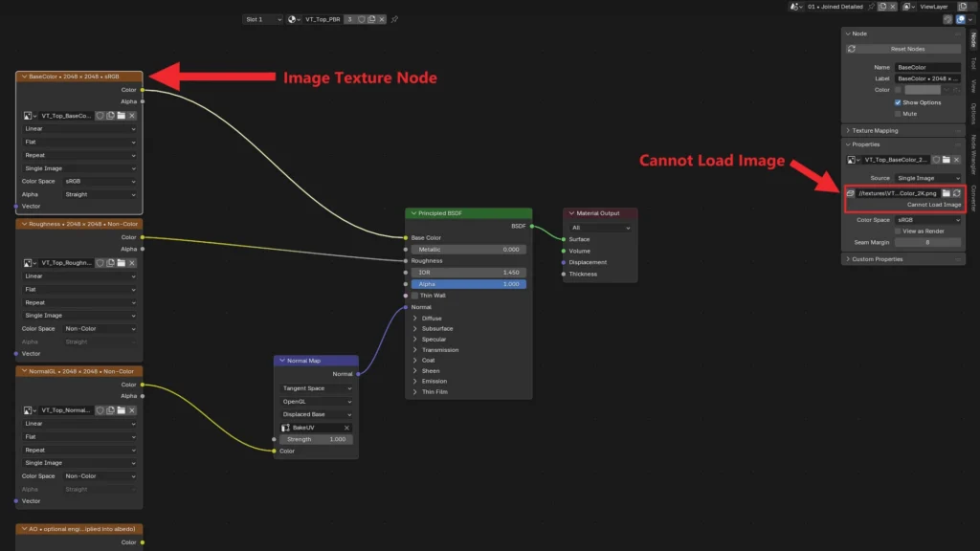Toggle fake user shield in Roughness node
Viewport: 980px width, 551px height.
pyautogui.click(x=100, y=263)
